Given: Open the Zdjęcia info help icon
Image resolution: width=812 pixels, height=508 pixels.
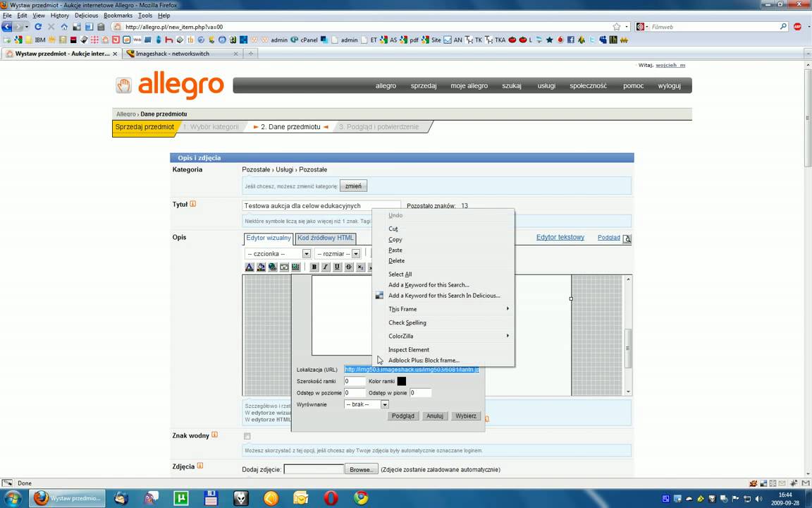Looking at the screenshot, I should 200,466.
